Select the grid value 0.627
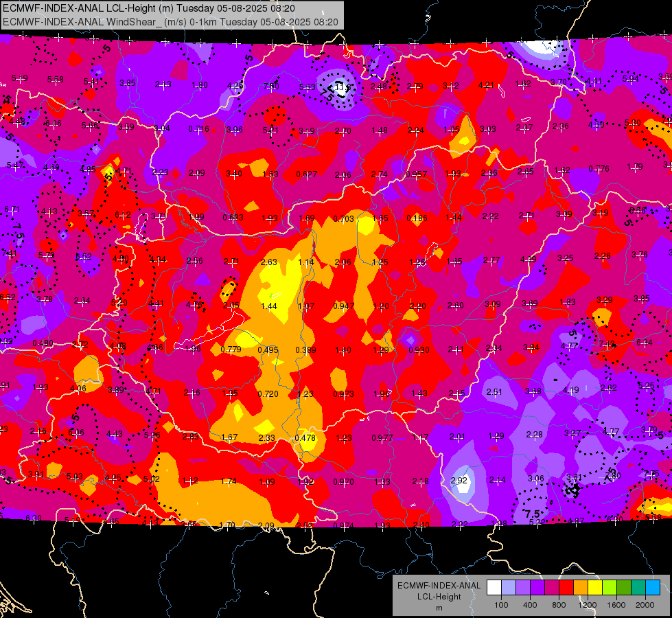 (x=307, y=174)
